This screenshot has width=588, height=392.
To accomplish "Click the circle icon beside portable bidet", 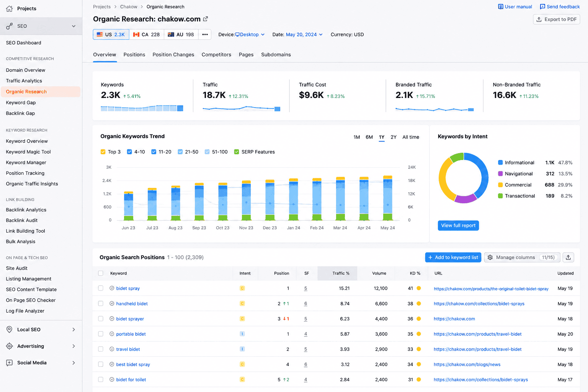I will [x=112, y=334].
